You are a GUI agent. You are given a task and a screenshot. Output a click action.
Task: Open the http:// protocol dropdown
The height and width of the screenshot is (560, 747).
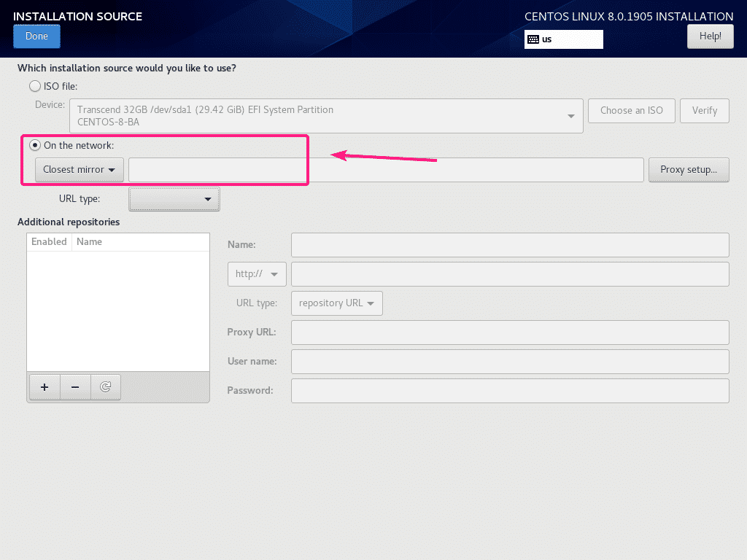257,274
